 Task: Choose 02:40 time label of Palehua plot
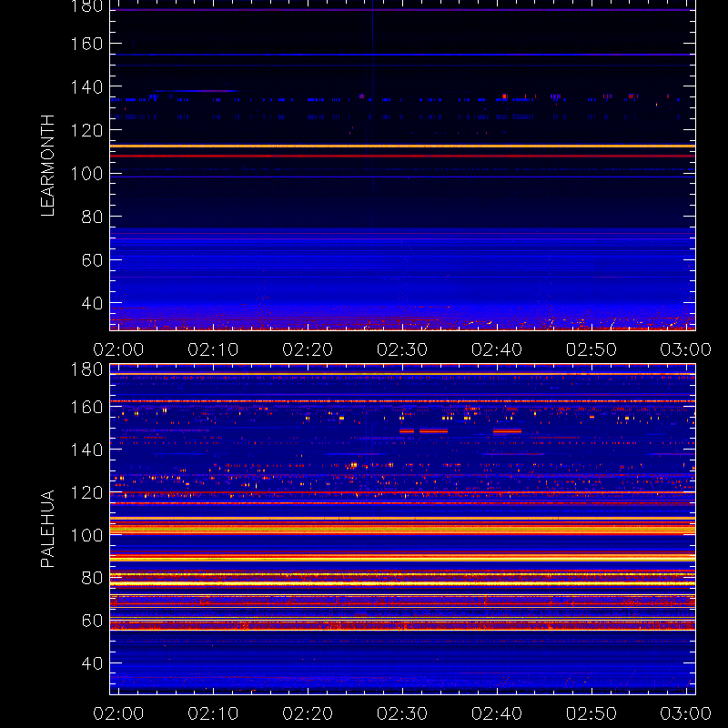coord(497,713)
